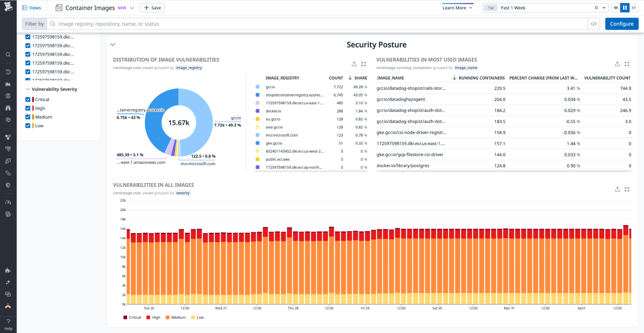
Task: Expand Vulnerabilities in Most Used Images to fullscreen
Action: [627, 64]
